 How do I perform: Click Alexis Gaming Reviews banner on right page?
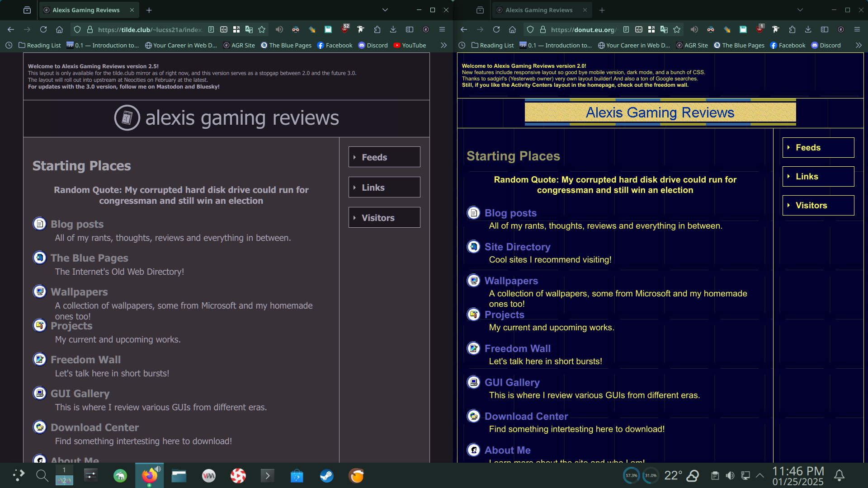click(x=660, y=112)
